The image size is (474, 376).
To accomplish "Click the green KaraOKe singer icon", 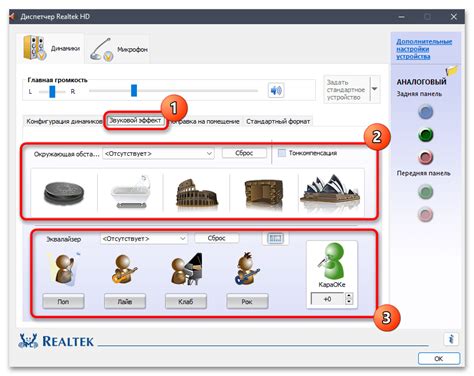I will click(x=331, y=261).
